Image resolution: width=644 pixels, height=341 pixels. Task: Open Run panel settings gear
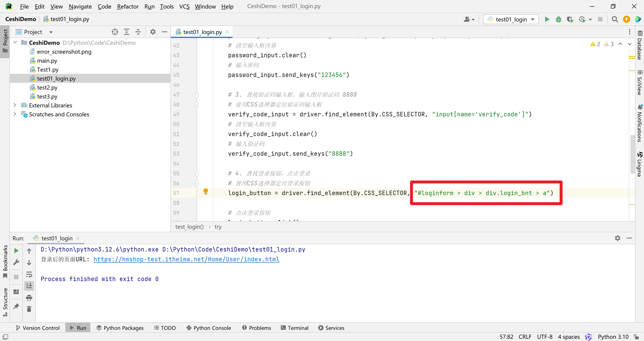click(x=617, y=238)
